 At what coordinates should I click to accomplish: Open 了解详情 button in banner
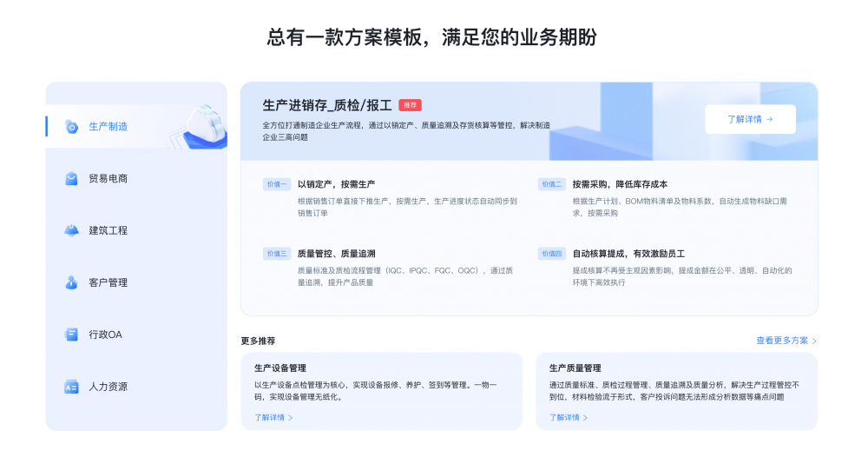(750, 119)
